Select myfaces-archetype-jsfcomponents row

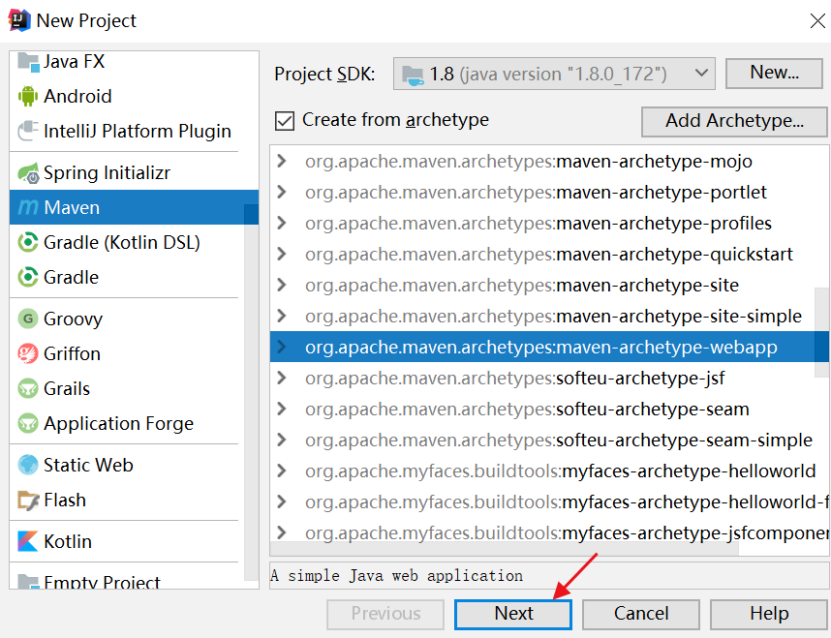point(549,531)
